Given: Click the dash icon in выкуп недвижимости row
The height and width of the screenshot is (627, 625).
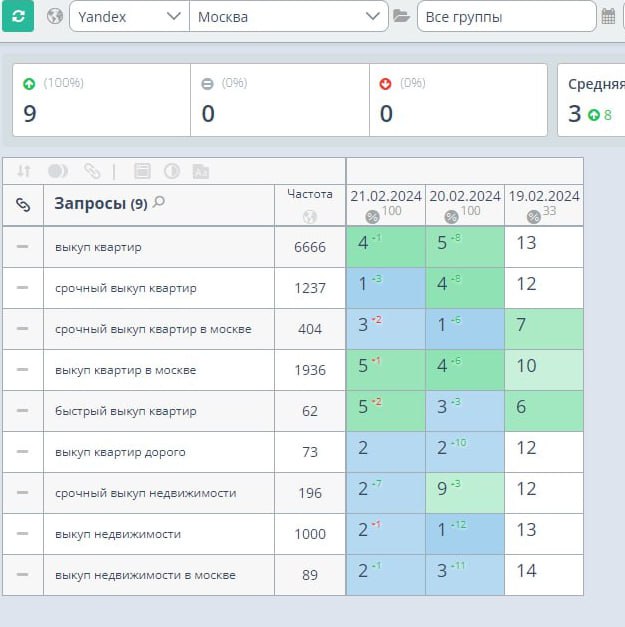Looking at the screenshot, I should coord(22,533).
